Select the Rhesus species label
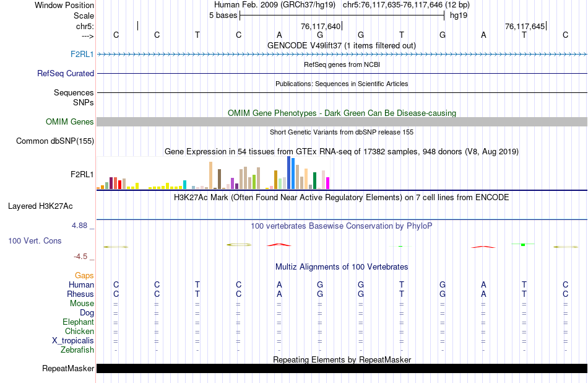The height and width of the screenshot is (383, 588). (80, 294)
